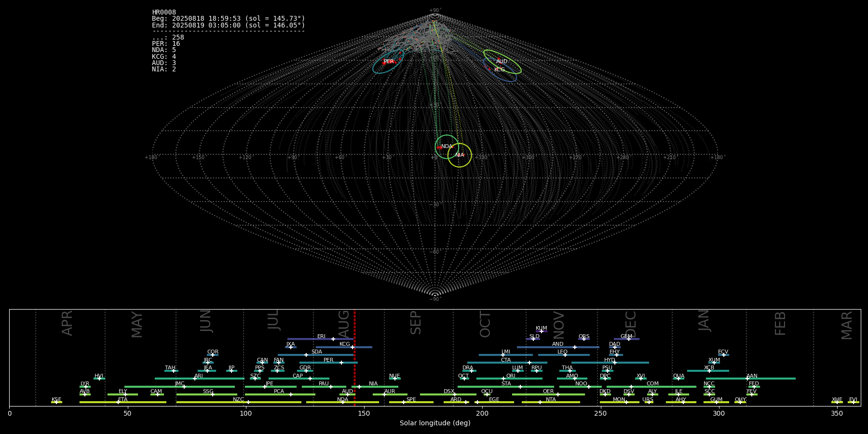Click the PER radiant label on sky map
868x434 pixels.
pyautogui.click(x=389, y=62)
